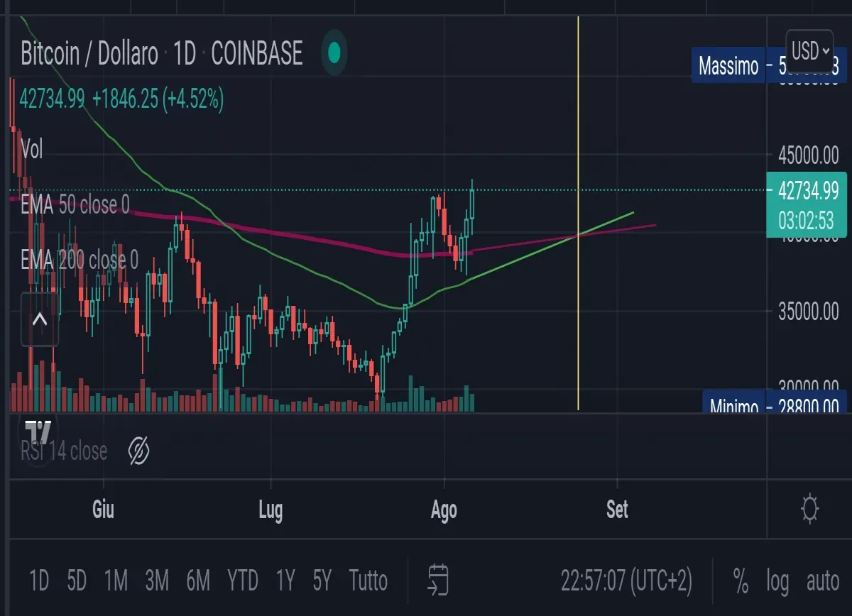
Task: Click the 45000.00 price axis label
Action: pyautogui.click(x=808, y=154)
